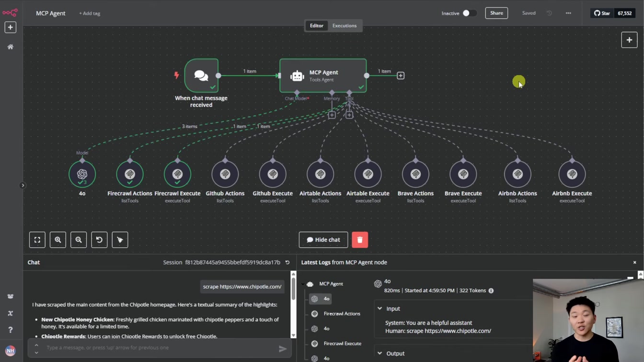
Task: Click the 67,552 star count
Action: (x=625, y=13)
